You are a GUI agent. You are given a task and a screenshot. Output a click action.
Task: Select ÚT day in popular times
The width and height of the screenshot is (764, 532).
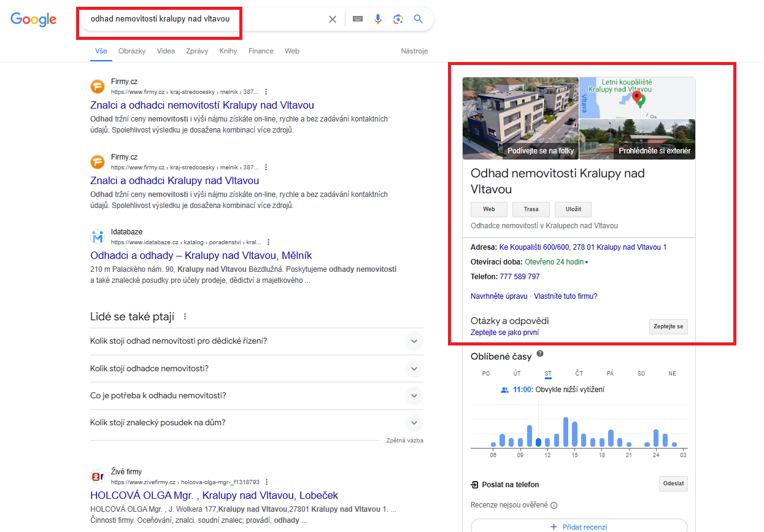click(x=517, y=374)
